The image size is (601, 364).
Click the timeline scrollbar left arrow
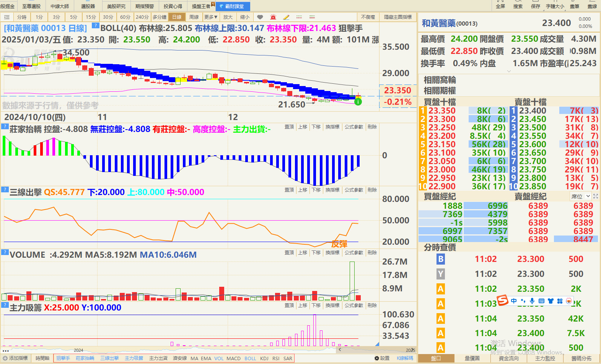[340, 349]
